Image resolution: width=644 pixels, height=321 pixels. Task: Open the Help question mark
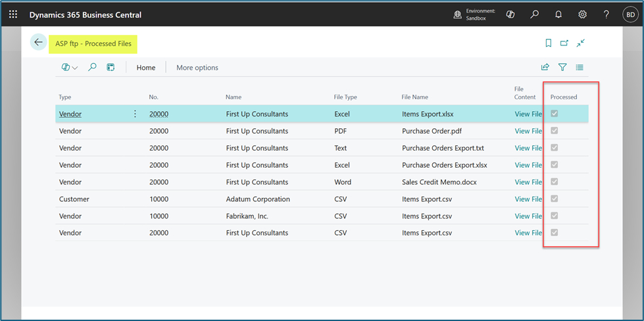[x=607, y=14]
